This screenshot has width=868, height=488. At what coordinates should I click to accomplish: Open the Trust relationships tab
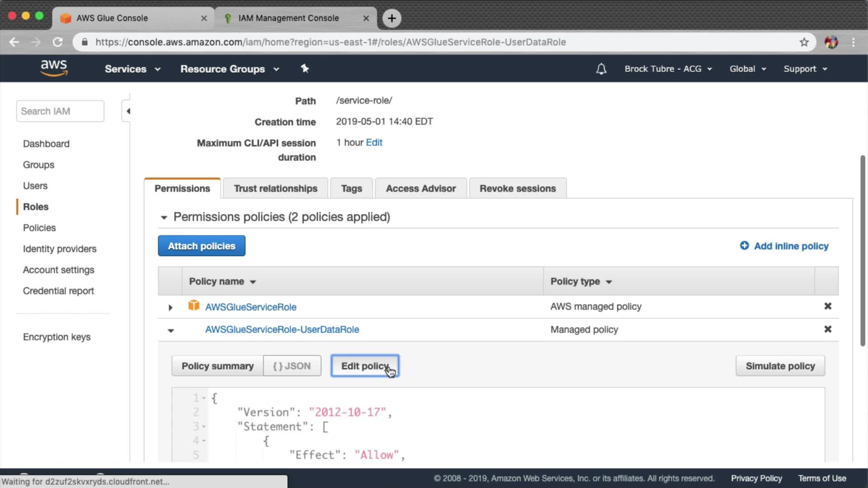click(275, 188)
